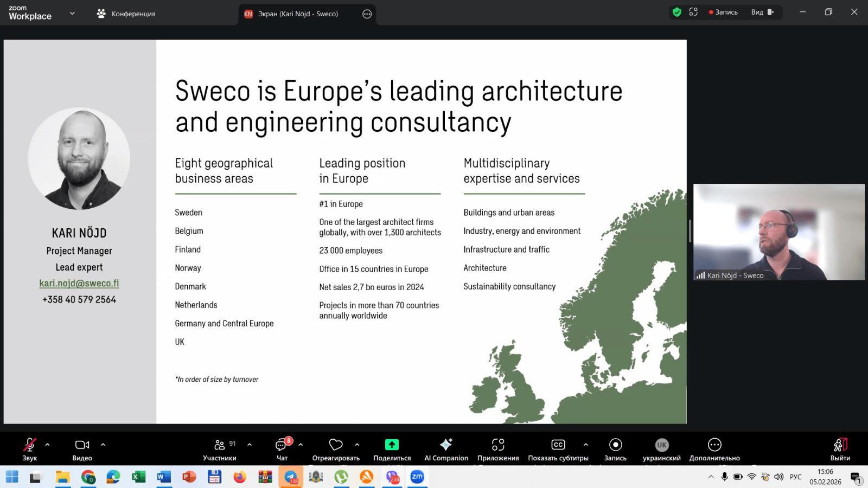Toggle captions with Показать субтитры
Viewport: 868px width, 488px height.
tap(558, 446)
